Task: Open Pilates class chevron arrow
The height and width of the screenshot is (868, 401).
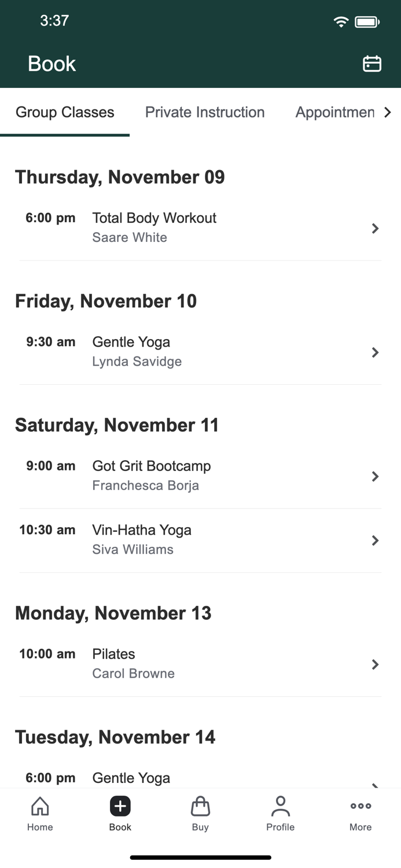Action: click(375, 664)
